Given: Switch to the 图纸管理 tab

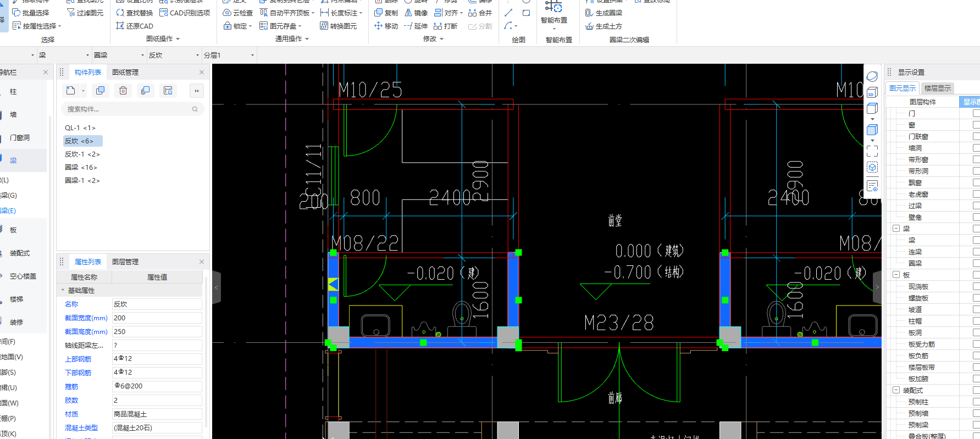Looking at the screenshot, I should [125, 72].
